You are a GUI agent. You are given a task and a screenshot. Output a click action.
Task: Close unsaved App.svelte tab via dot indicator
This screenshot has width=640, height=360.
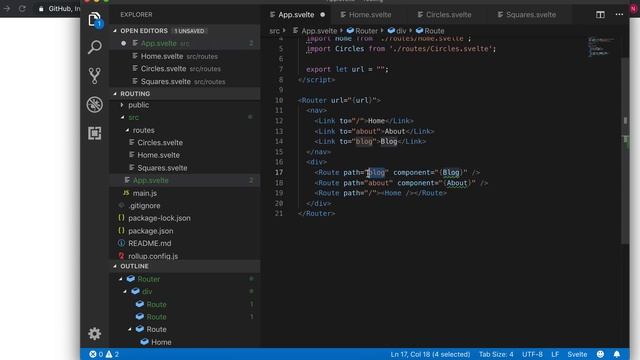click(322, 15)
